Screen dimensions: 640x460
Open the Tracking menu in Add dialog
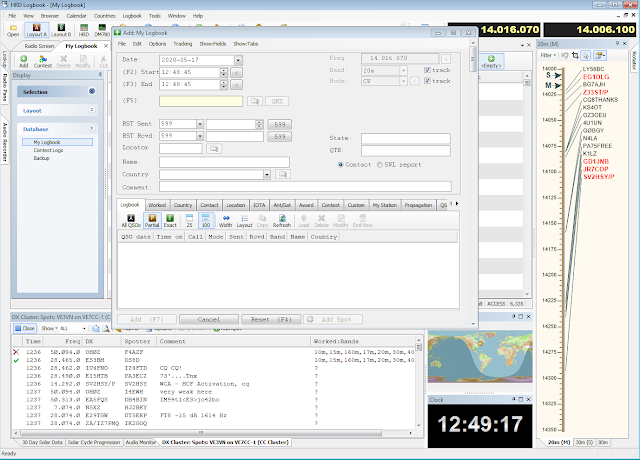[182, 44]
